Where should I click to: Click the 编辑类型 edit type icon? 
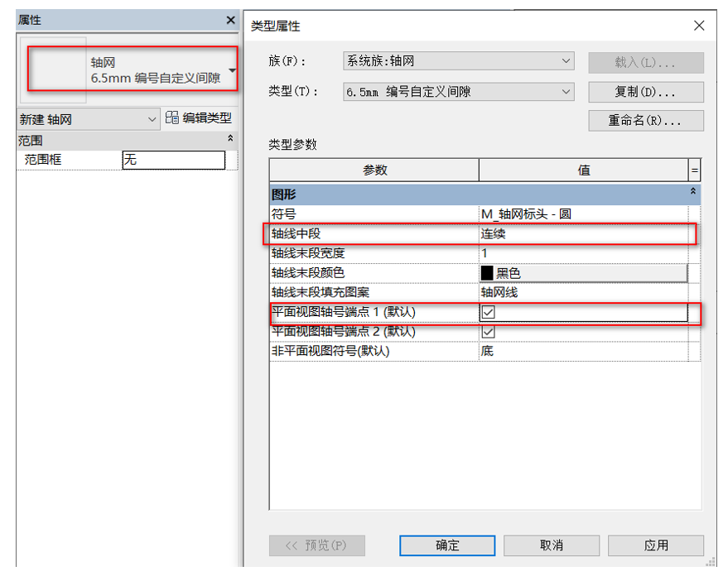172,118
